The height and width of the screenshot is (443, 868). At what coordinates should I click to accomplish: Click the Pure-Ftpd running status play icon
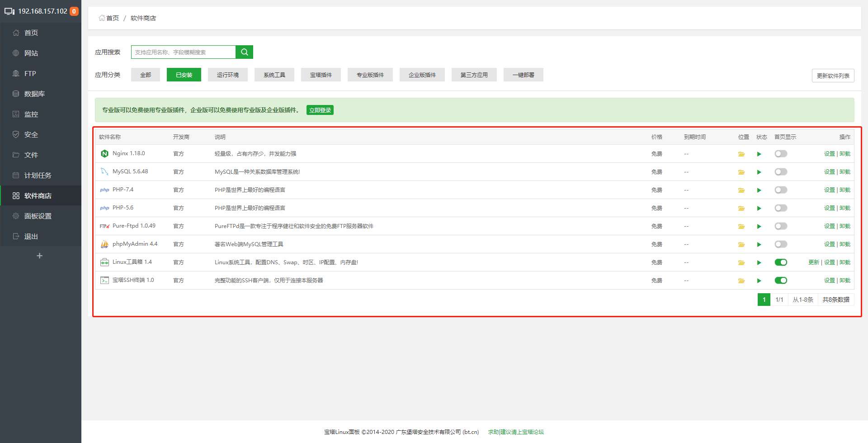[x=759, y=226]
